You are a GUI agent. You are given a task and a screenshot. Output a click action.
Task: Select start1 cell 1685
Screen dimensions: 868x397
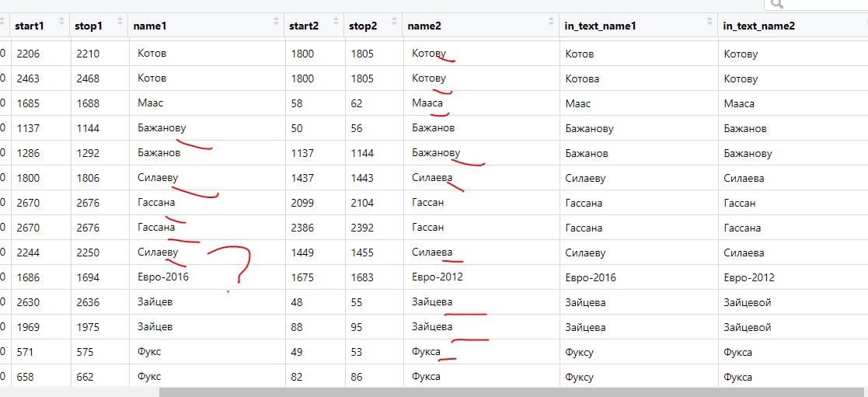pyautogui.click(x=28, y=103)
